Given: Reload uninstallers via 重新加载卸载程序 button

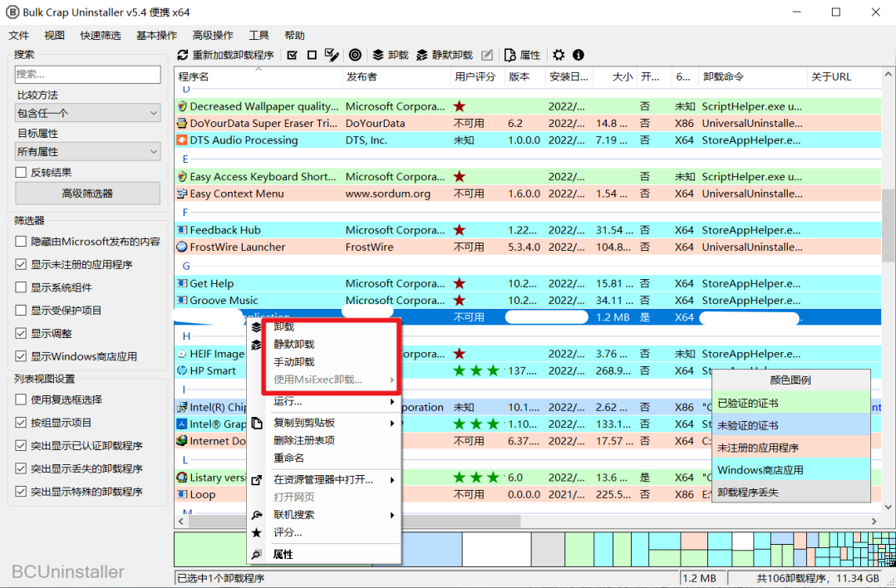Looking at the screenshot, I should [x=226, y=55].
